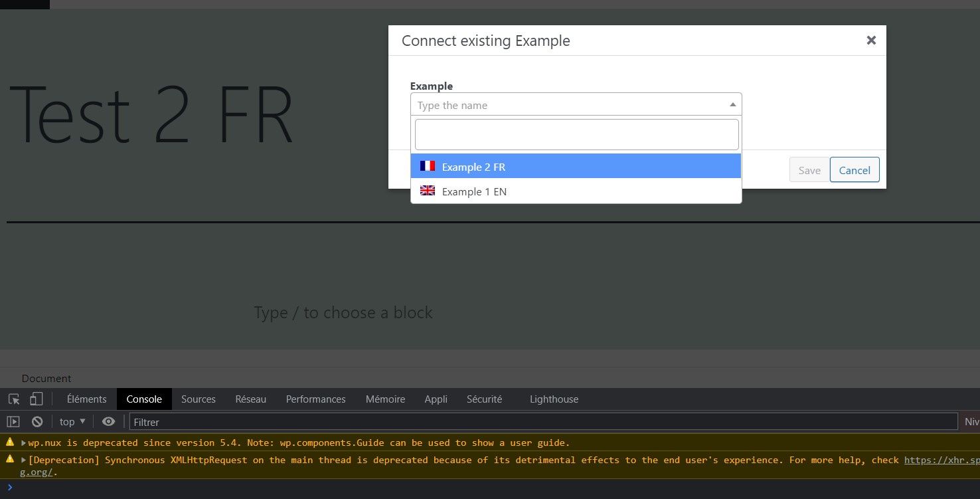The height and width of the screenshot is (499, 980).
Task: Click the warning icon of wp.nux message
Action: click(10, 442)
